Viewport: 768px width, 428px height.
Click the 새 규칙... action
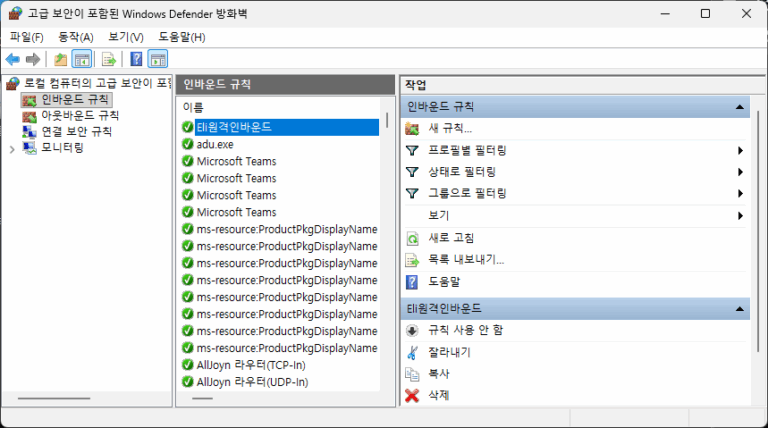pos(450,128)
